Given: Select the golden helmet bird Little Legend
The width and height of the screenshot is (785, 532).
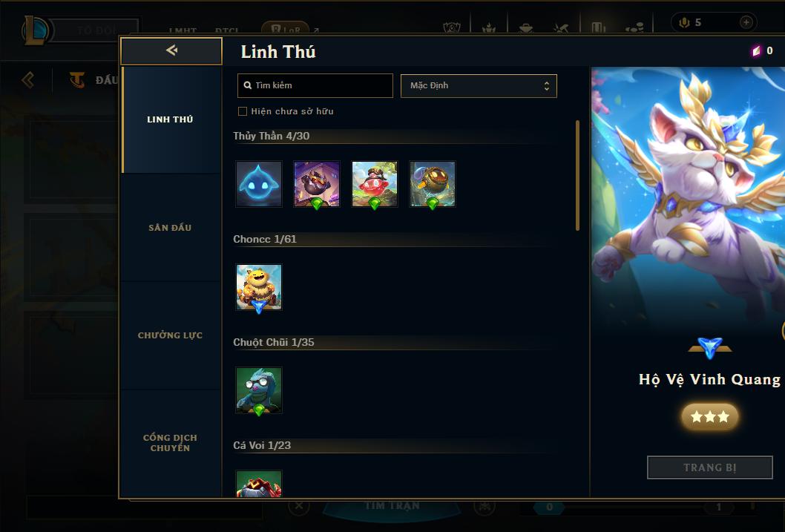Looking at the screenshot, I should point(433,184).
